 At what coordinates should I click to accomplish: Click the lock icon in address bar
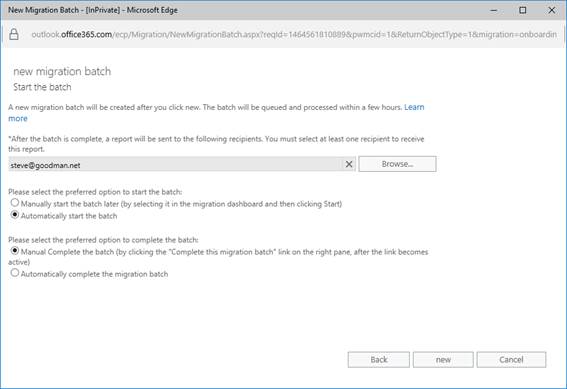(14, 34)
